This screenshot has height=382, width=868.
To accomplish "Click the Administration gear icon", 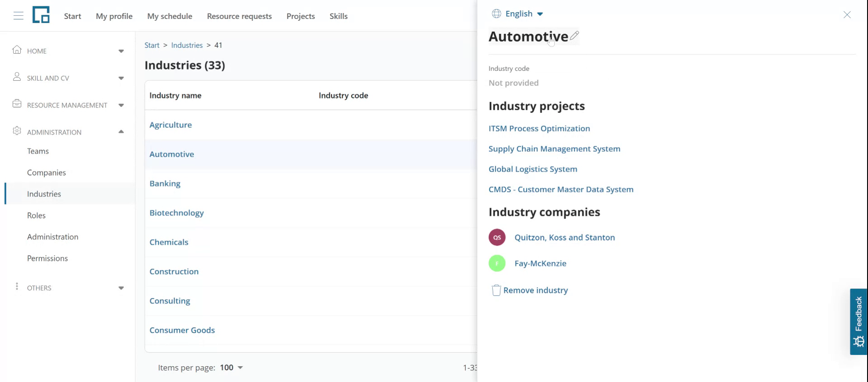I will (x=17, y=131).
